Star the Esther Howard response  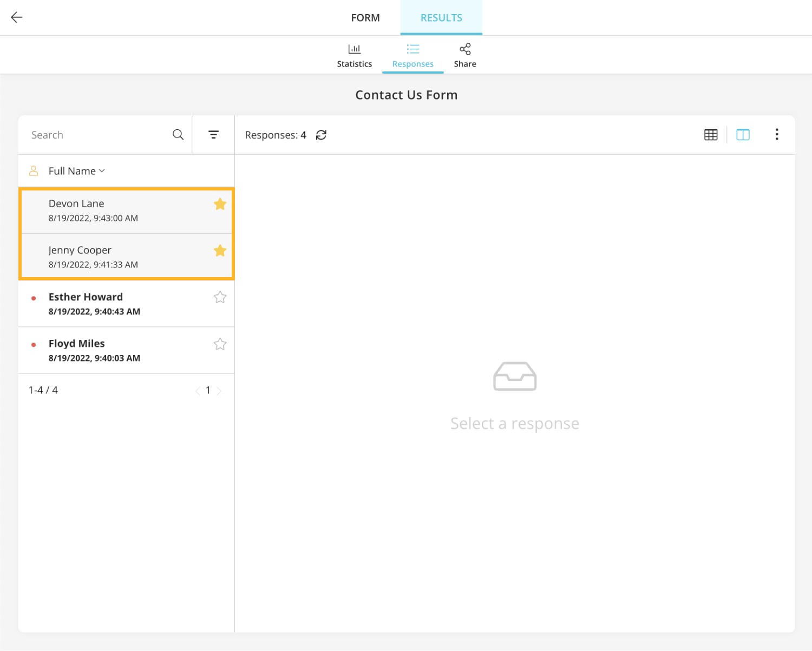(x=220, y=297)
